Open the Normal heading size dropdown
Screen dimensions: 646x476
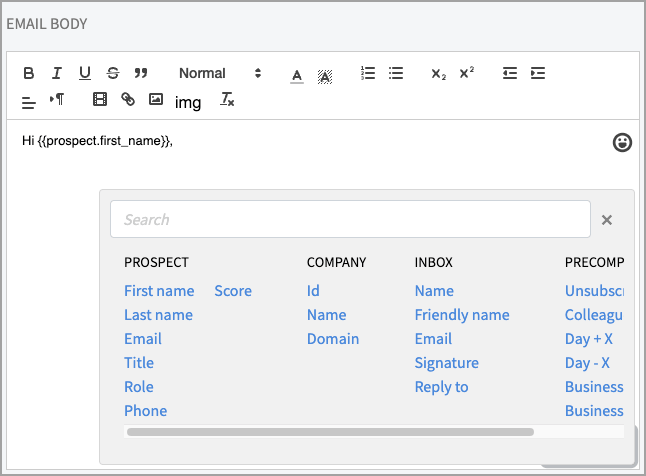click(x=219, y=73)
